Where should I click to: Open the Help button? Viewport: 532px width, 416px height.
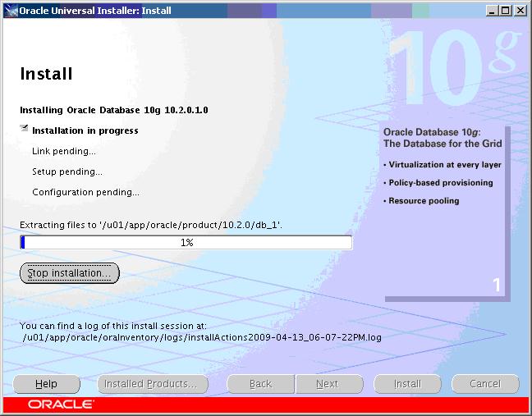pos(47,384)
